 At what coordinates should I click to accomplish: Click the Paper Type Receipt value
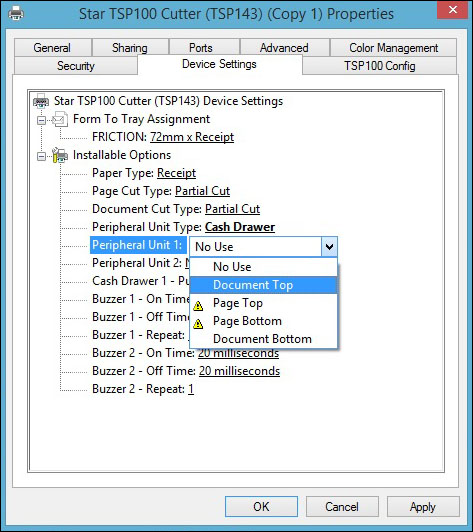point(176,173)
